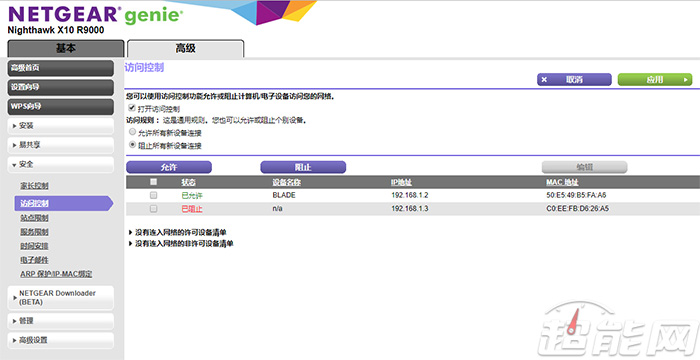Sort by IP地址 column header

(x=401, y=182)
